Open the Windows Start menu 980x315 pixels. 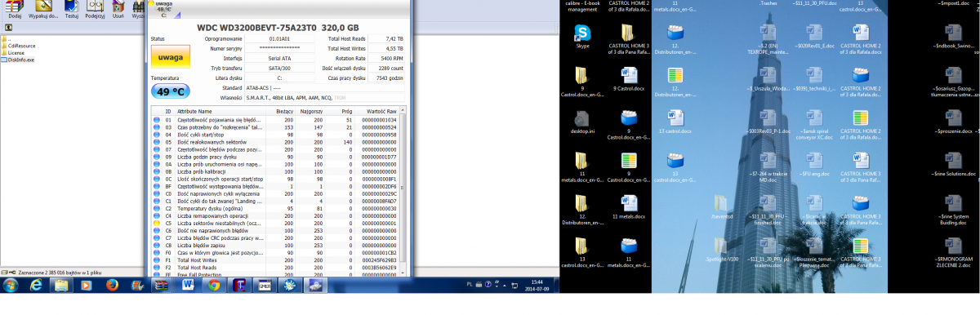(11, 286)
